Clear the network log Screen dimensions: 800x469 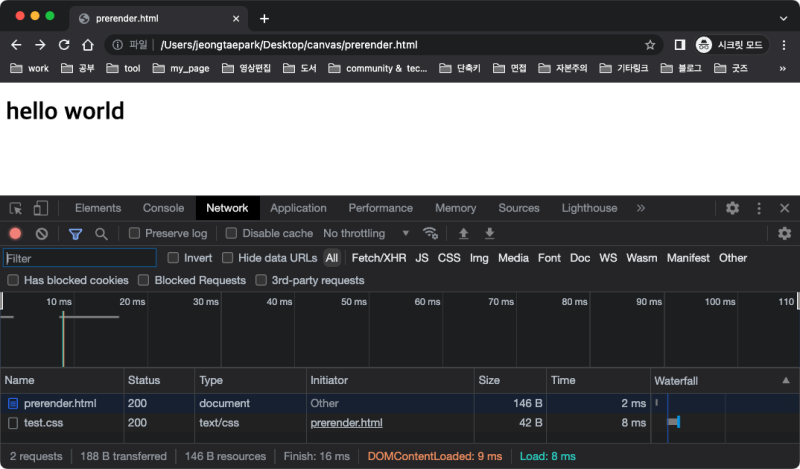click(42, 233)
